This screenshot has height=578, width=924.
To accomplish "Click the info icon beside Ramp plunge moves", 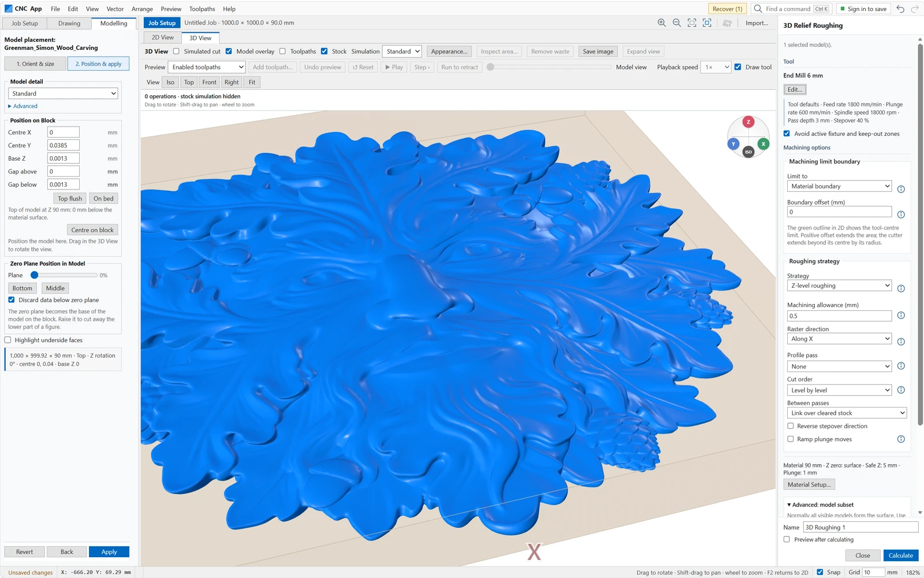I will point(901,439).
